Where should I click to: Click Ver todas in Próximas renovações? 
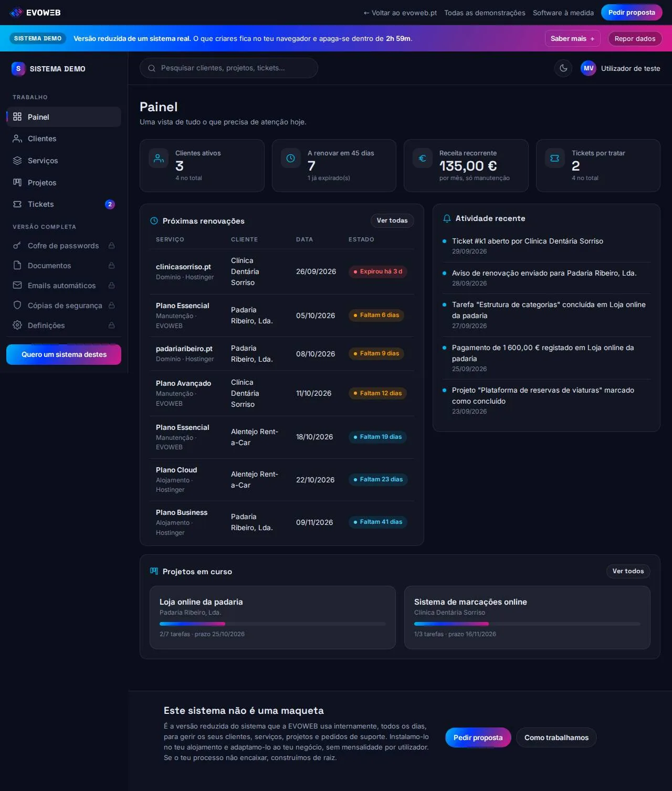[392, 220]
